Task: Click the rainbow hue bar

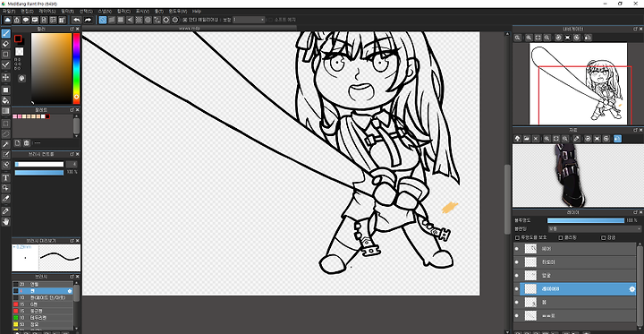Action: click(x=76, y=68)
